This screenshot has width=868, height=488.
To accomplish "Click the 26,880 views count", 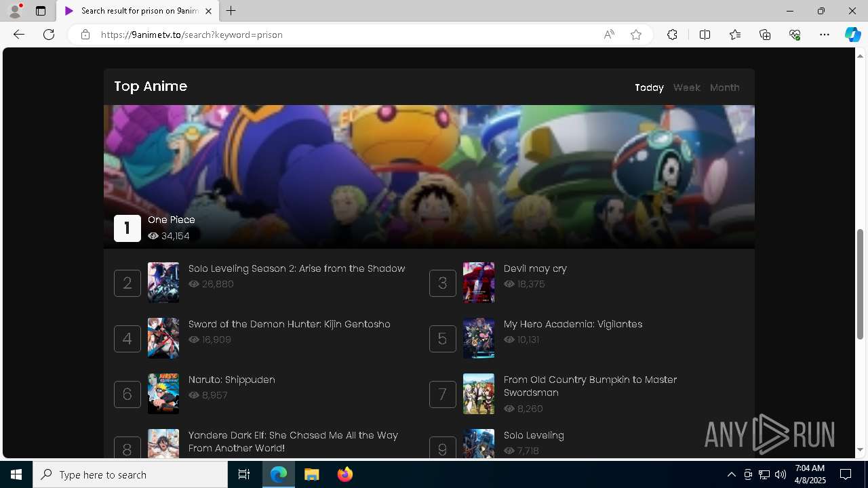I will (211, 284).
